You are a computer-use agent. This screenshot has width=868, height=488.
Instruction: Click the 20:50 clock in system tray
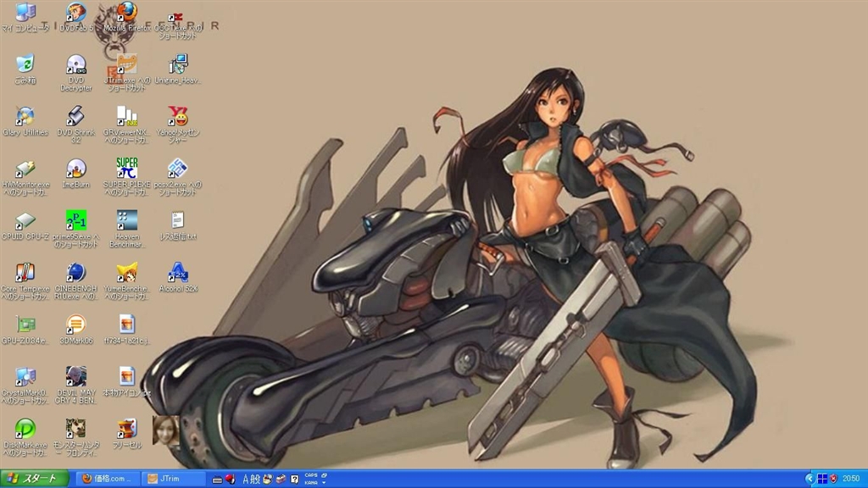[851, 479]
